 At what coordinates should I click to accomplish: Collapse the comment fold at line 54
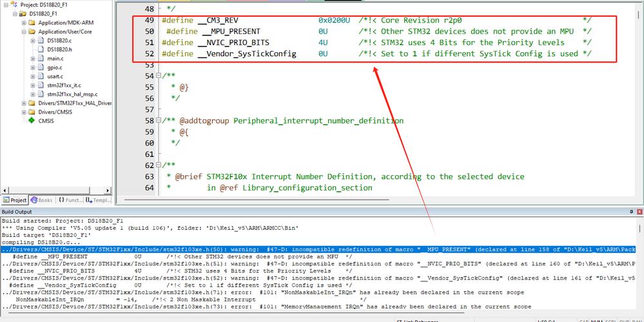(159, 76)
